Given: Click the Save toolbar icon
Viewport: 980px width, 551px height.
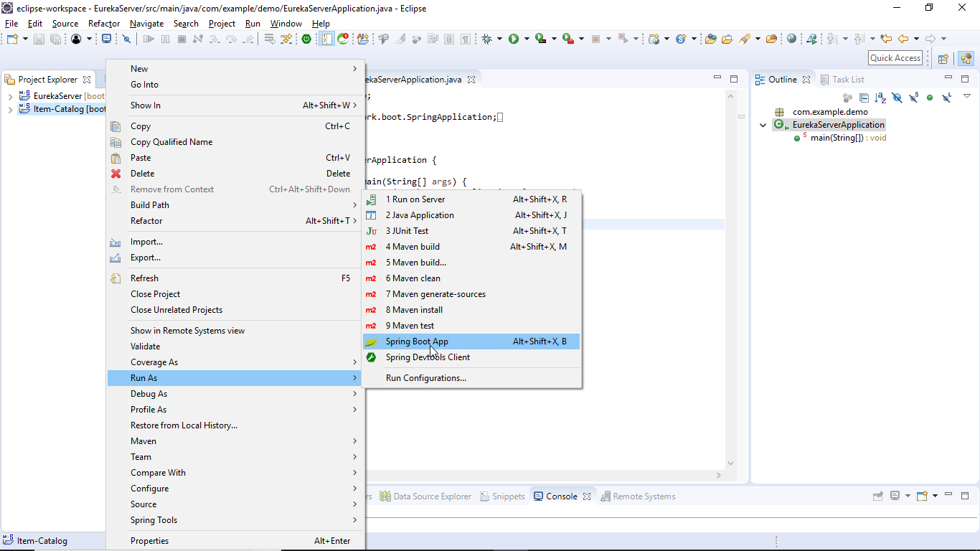Looking at the screenshot, I should [x=39, y=39].
